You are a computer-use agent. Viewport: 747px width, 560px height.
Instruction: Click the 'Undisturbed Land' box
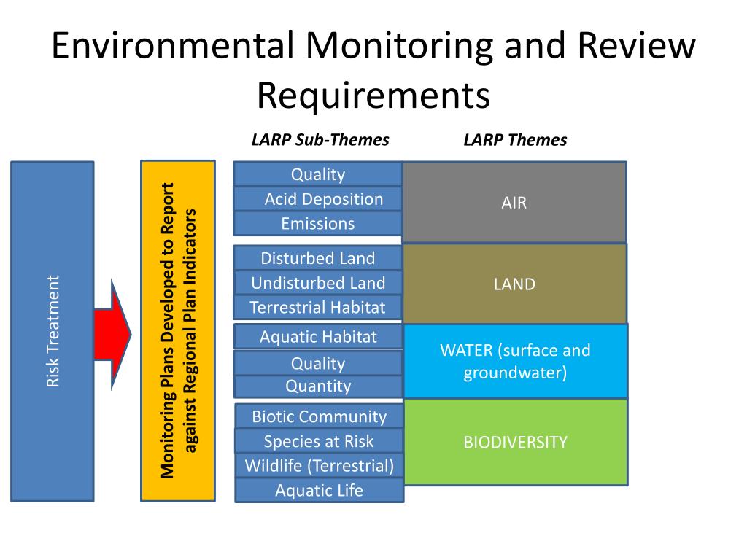click(x=318, y=283)
